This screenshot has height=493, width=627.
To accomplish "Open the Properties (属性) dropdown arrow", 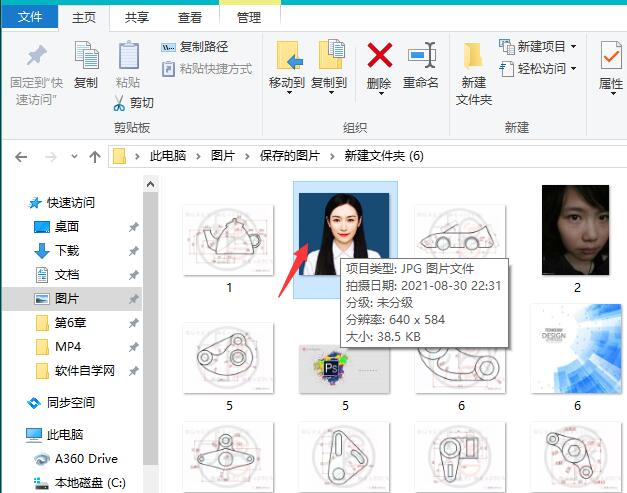I will (613, 94).
